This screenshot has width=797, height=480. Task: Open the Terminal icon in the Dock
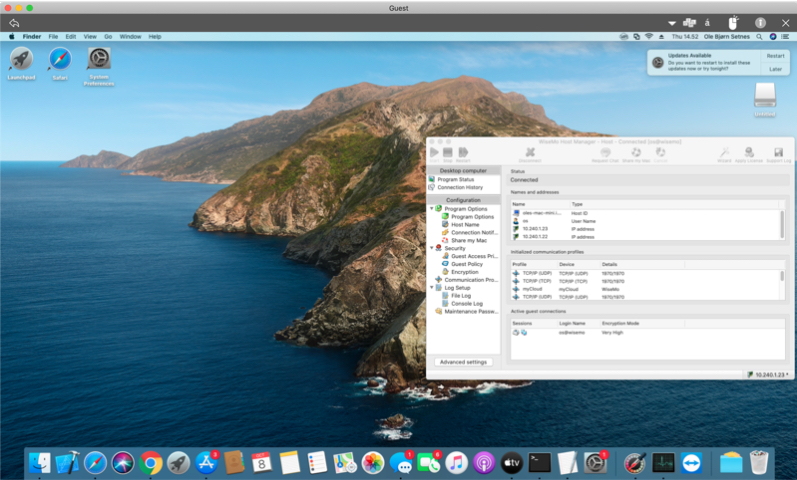(539, 462)
